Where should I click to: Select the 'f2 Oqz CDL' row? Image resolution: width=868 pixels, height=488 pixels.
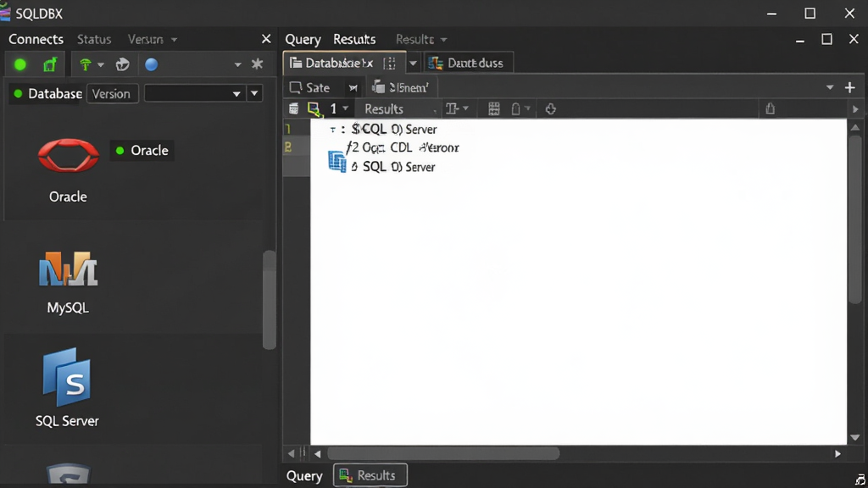point(403,147)
